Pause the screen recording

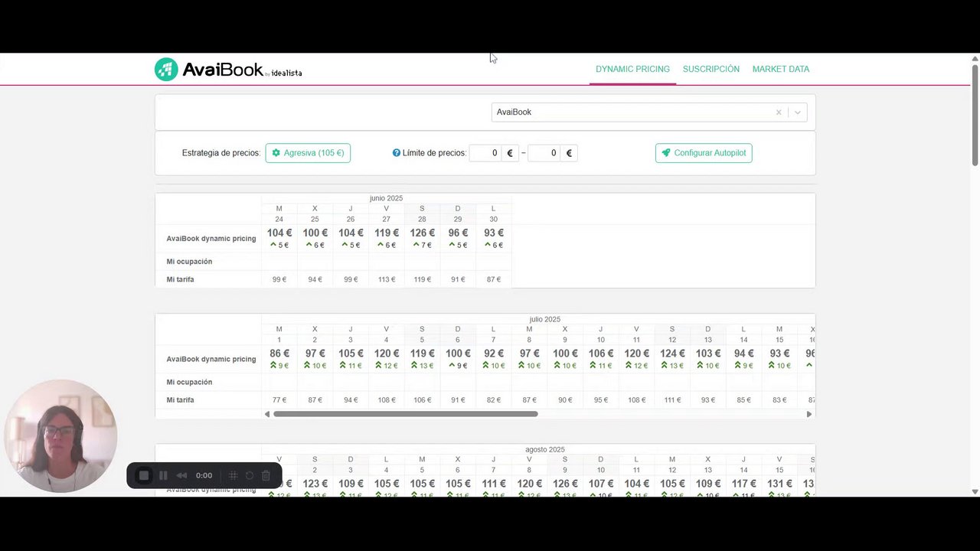click(x=163, y=475)
